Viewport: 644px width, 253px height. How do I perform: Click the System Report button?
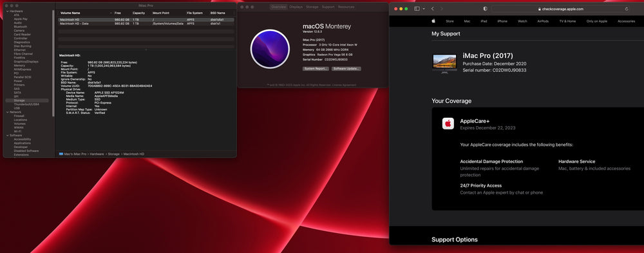pos(316,69)
